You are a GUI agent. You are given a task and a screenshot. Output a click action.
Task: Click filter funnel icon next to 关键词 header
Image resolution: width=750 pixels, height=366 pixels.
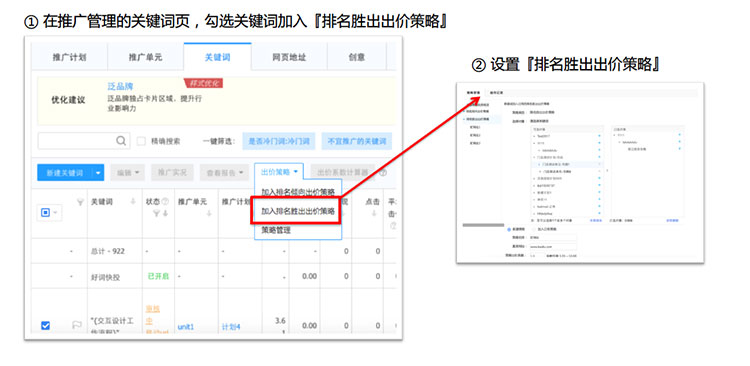pos(80,202)
